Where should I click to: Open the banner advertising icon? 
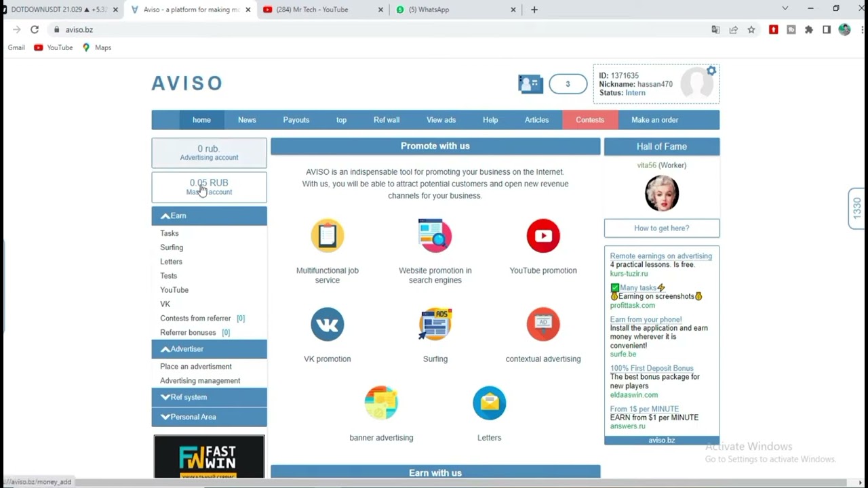click(381, 403)
